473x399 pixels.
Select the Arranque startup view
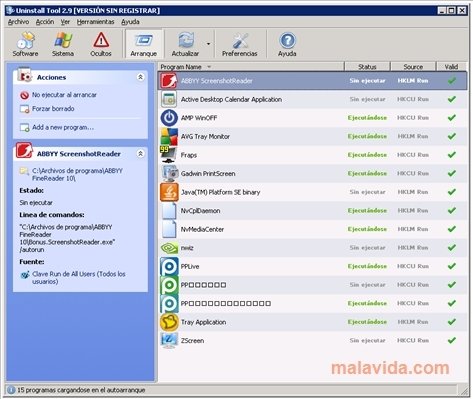point(144,44)
